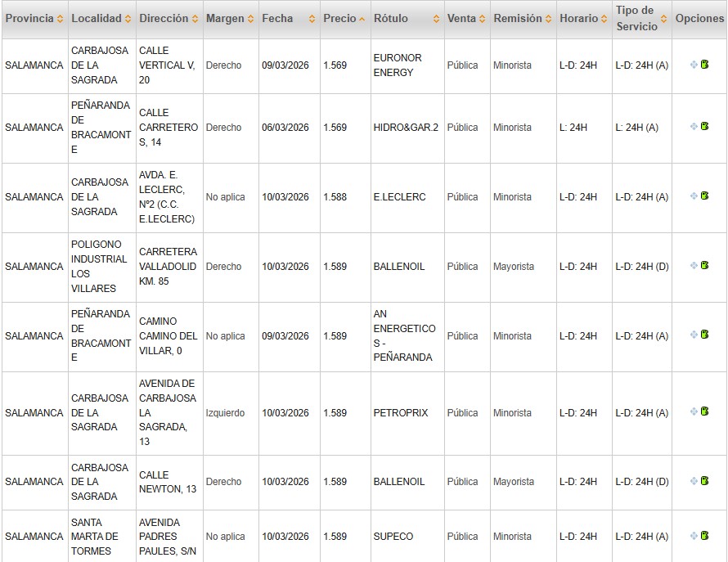This screenshot has height=562, width=728.
Task: Click the blue arrows icon for SUPECO
Action: 694,536
